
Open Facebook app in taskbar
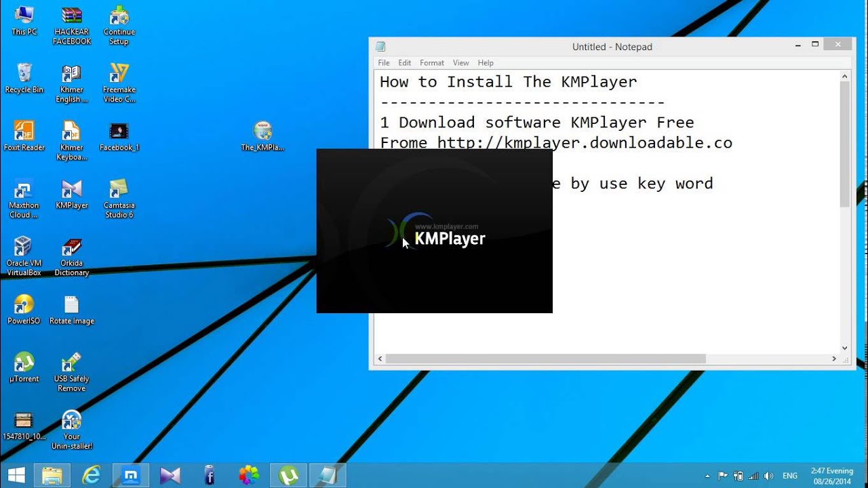(x=210, y=475)
